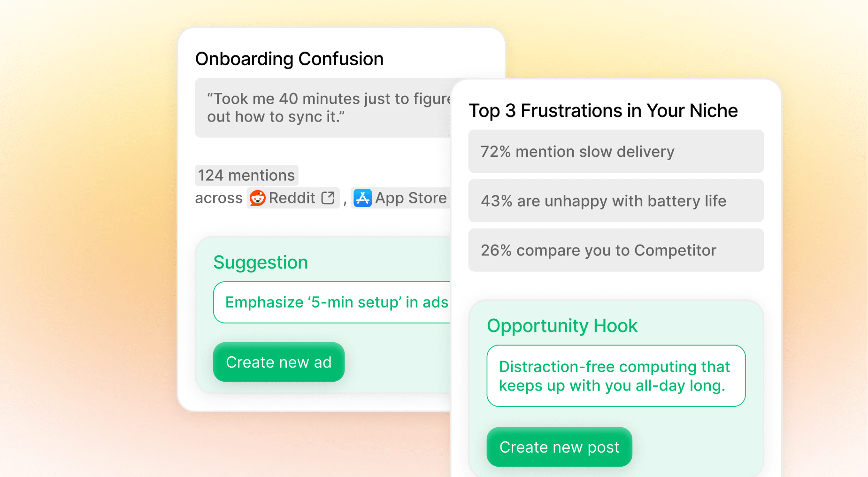Click the App Store logo icon
This screenshot has height=477, width=868.
[x=362, y=198]
